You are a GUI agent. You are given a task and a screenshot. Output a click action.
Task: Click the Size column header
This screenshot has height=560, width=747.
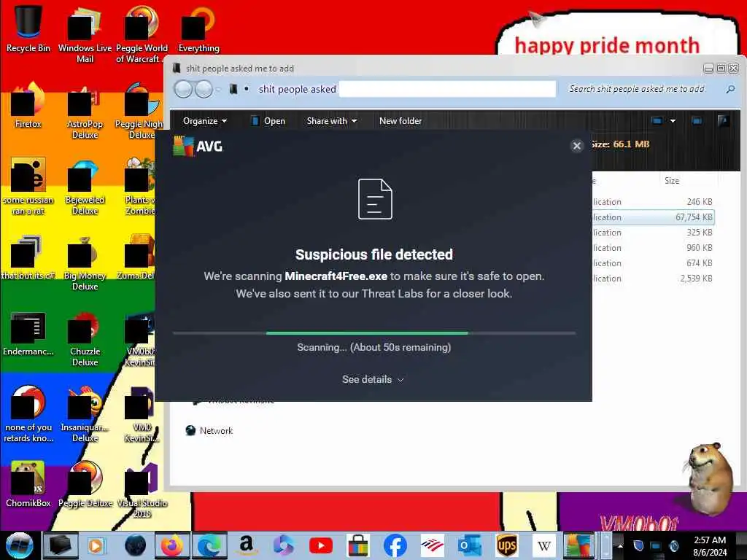(x=672, y=181)
